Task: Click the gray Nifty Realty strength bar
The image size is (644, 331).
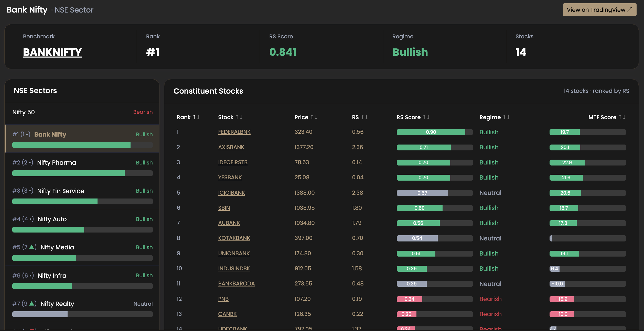Action: 82,314
